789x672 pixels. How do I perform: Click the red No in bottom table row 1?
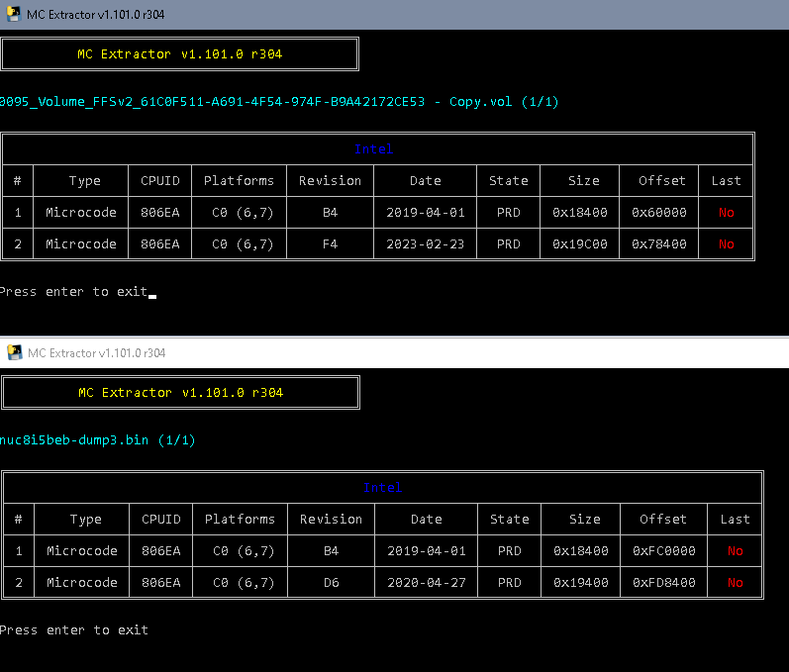(x=736, y=551)
